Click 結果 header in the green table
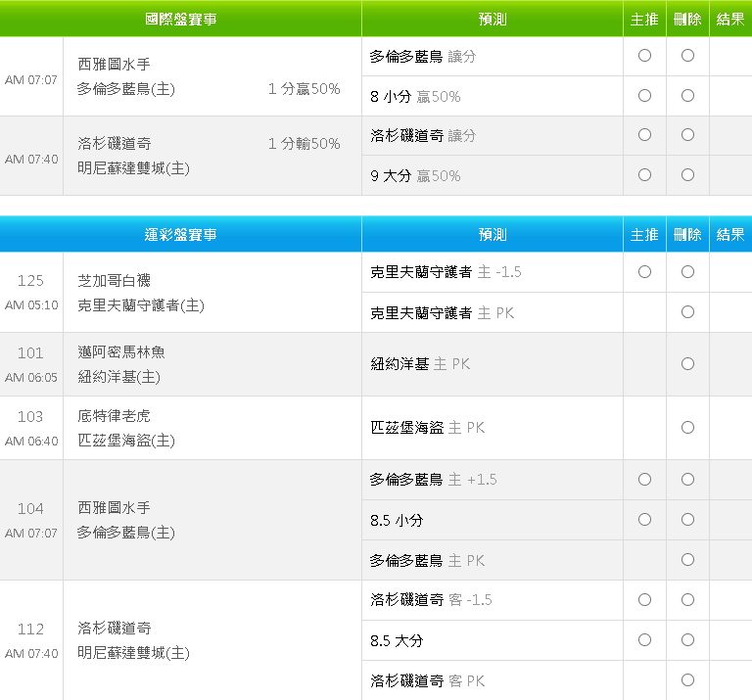 pyautogui.click(x=730, y=19)
